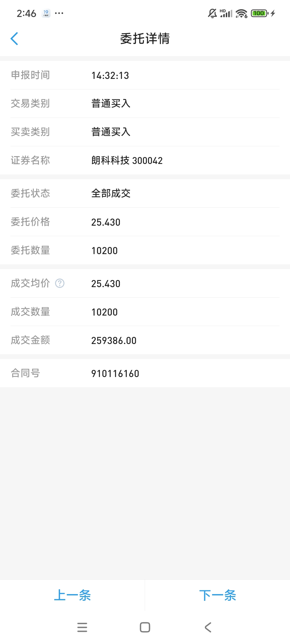Viewport: 290px width, 644px height.
Task: Open the 成交均价 help question mark
Action: [60, 283]
